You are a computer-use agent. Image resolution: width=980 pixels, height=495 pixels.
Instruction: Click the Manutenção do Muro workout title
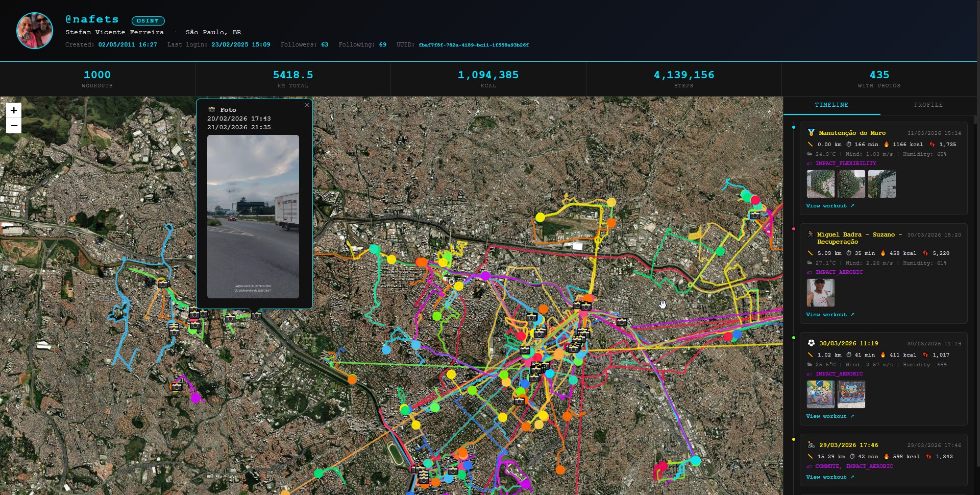click(852, 133)
